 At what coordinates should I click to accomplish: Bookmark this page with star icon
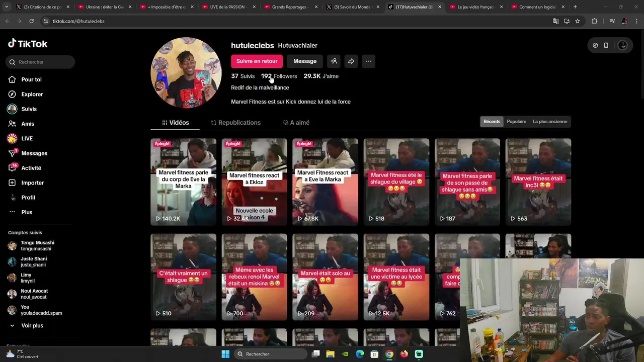point(578,21)
